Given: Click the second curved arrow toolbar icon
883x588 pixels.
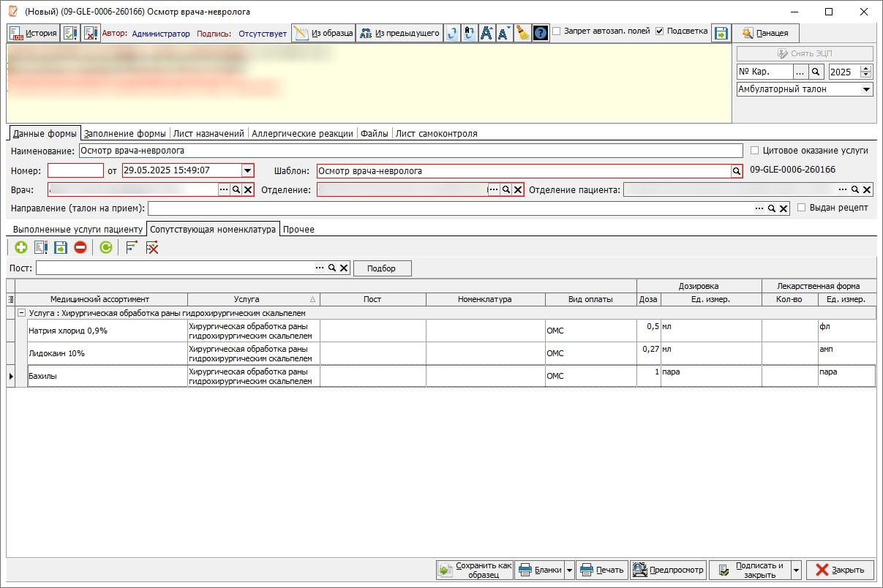Looking at the screenshot, I should point(469,33).
